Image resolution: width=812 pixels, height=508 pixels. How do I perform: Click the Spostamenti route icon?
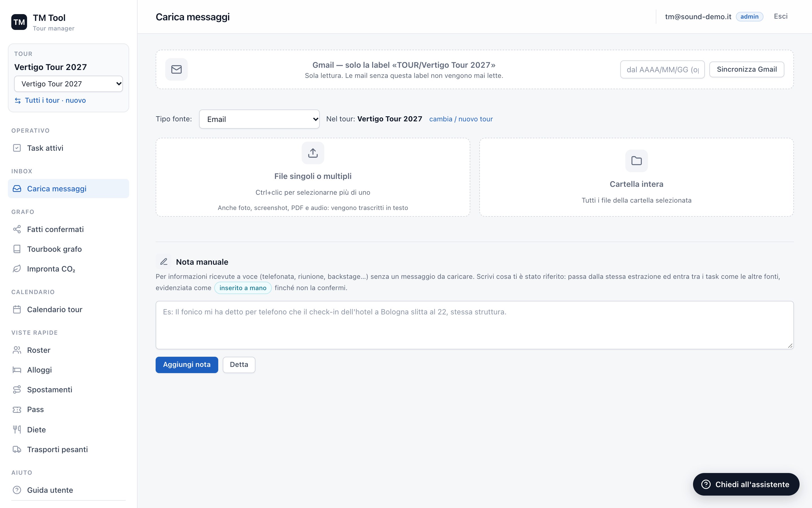17,389
